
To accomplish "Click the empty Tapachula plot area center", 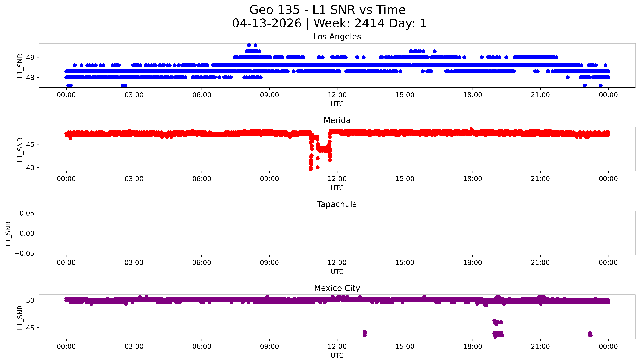I will pyautogui.click(x=337, y=233).
